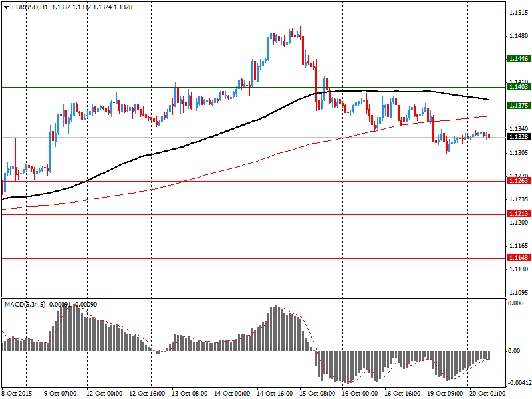Click the 14 Oct 00:00 time label
532x399 pixels.
[x=232, y=394]
